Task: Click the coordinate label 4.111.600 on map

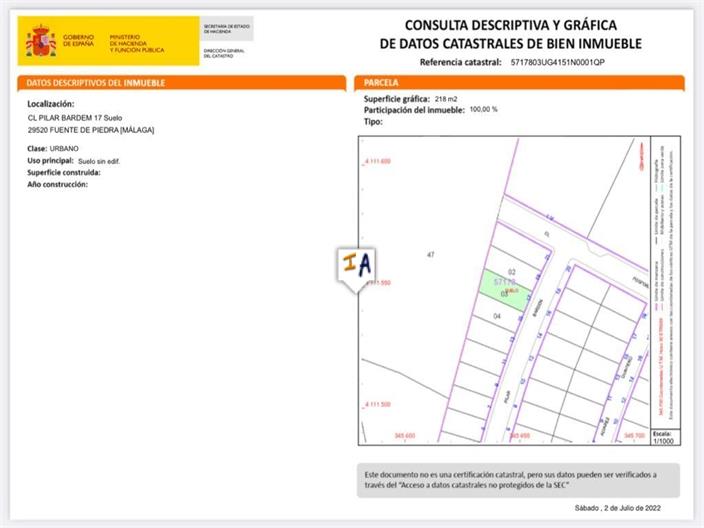Action: coord(377,161)
